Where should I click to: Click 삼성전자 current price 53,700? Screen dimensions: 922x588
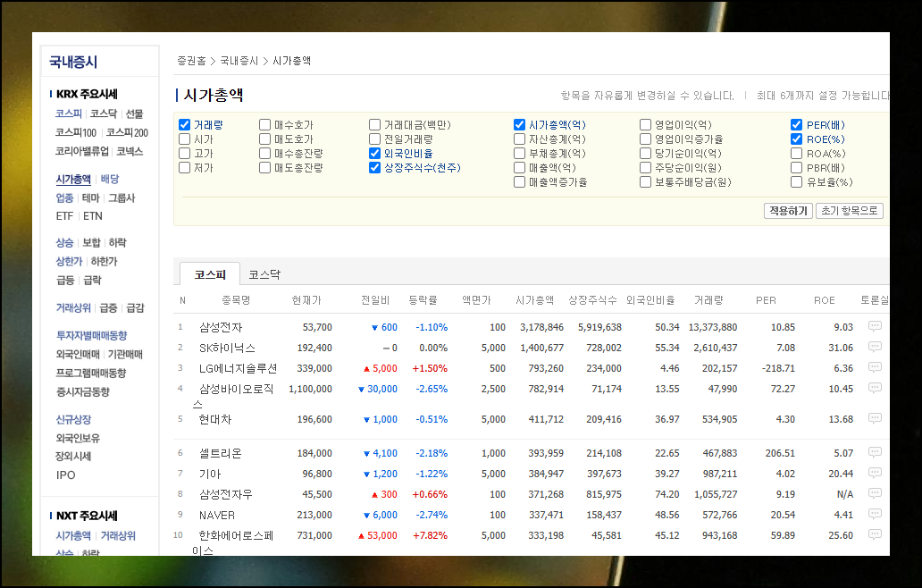point(317,327)
